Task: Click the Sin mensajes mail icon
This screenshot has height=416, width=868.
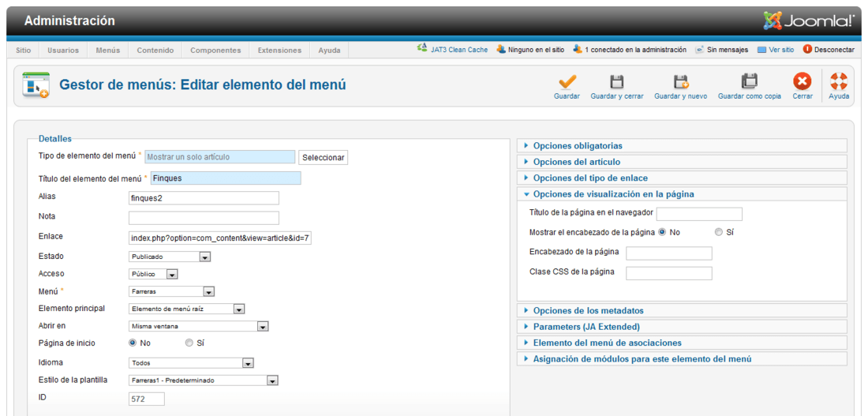Action: pos(700,49)
